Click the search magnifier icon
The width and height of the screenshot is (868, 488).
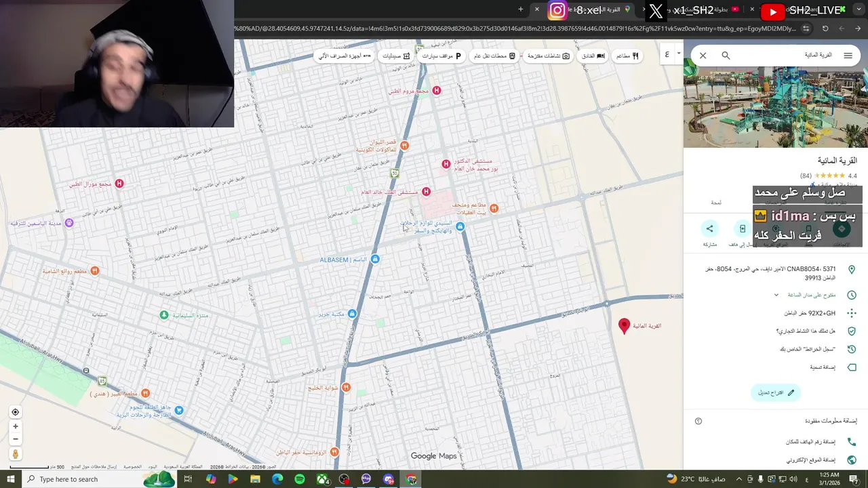[726, 56]
